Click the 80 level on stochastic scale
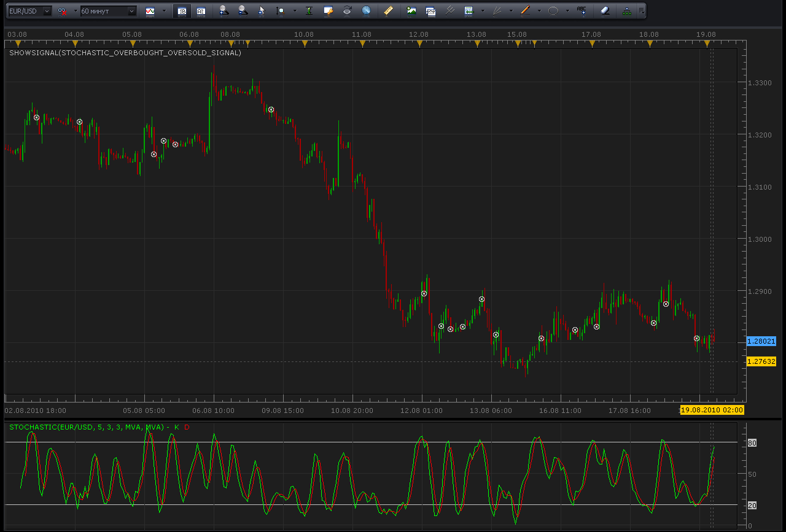 point(752,442)
